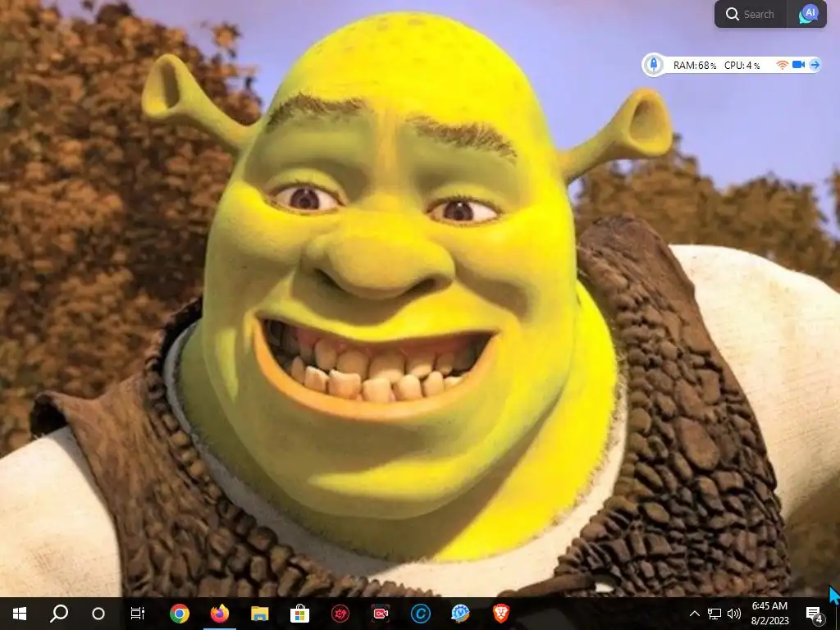Screen dimensions: 840x630
Task: Click orange Wi-Fi icon in widget
Action: click(x=782, y=65)
